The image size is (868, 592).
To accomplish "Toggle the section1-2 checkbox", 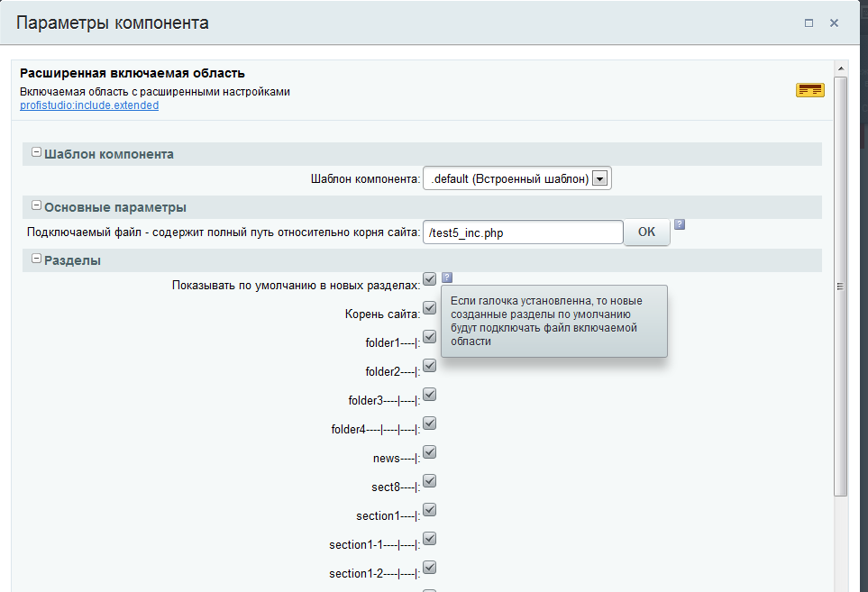I will tap(430, 568).
